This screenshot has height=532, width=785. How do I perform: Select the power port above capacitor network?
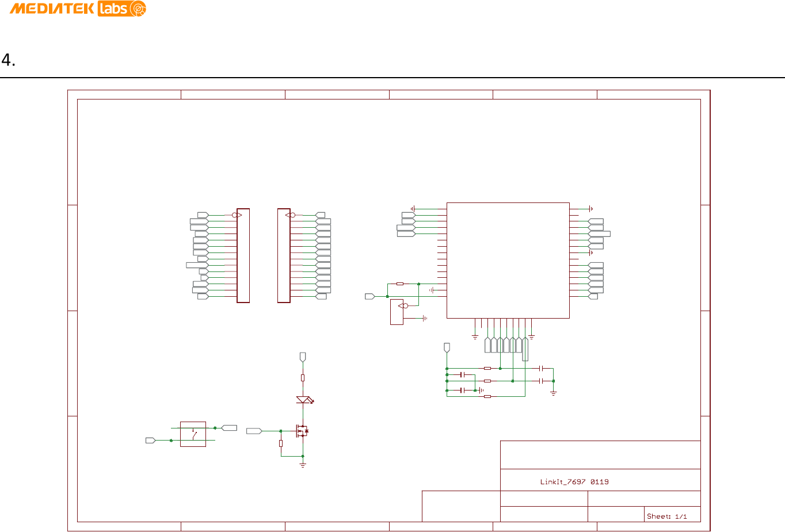pos(447,348)
